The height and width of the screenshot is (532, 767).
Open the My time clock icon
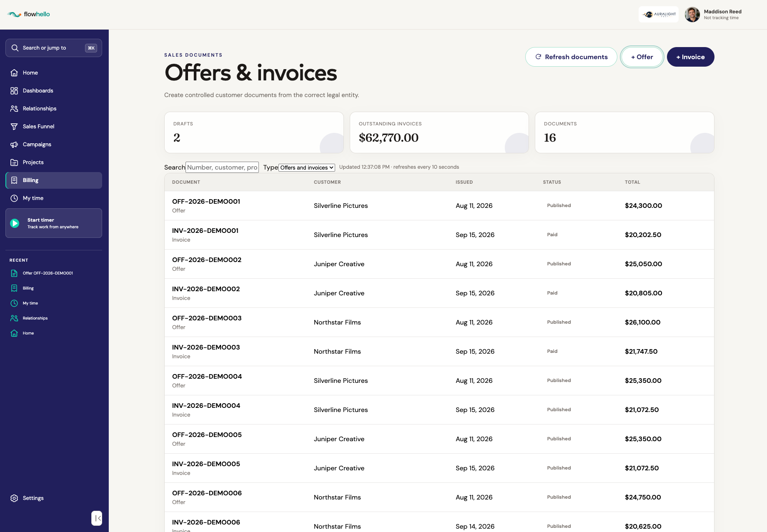click(x=14, y=198)
